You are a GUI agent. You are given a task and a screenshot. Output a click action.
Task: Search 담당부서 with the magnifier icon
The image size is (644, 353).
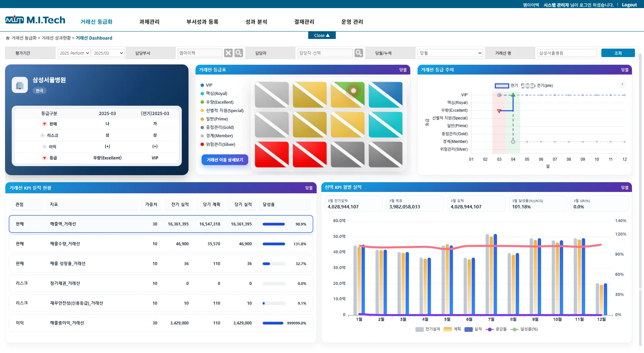239,53
